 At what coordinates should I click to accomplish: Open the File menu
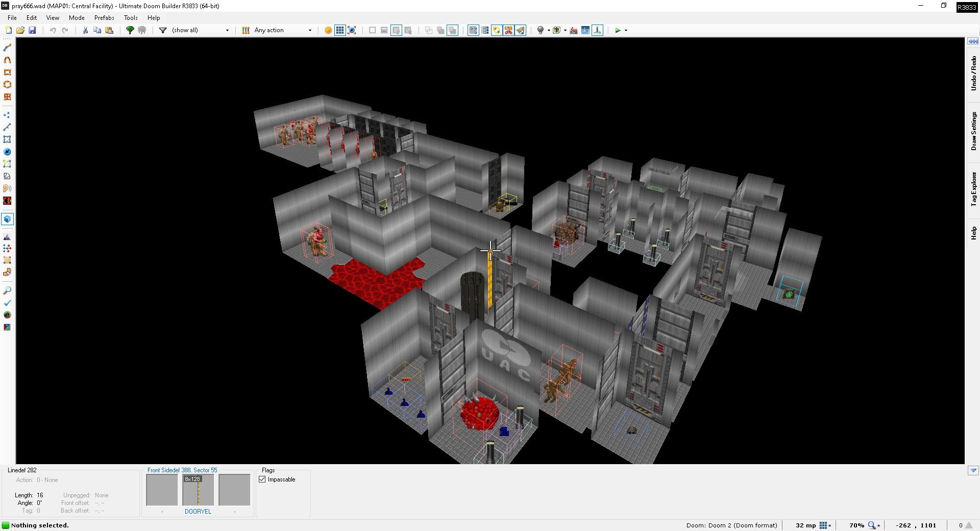[12, 17]
